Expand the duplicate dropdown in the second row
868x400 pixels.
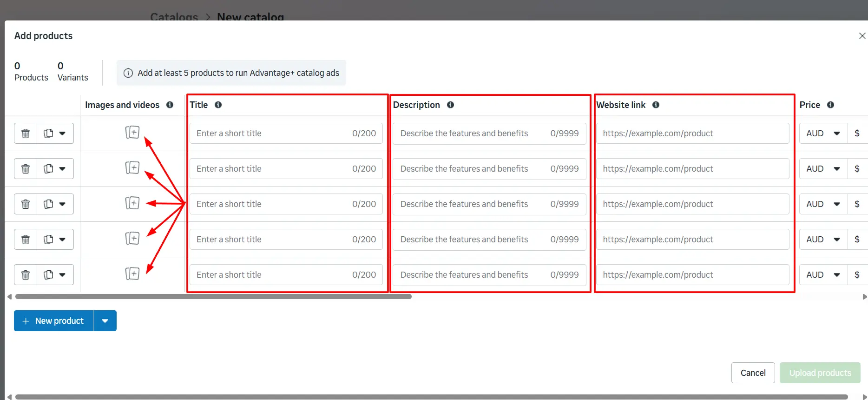[x=55, y=169]
